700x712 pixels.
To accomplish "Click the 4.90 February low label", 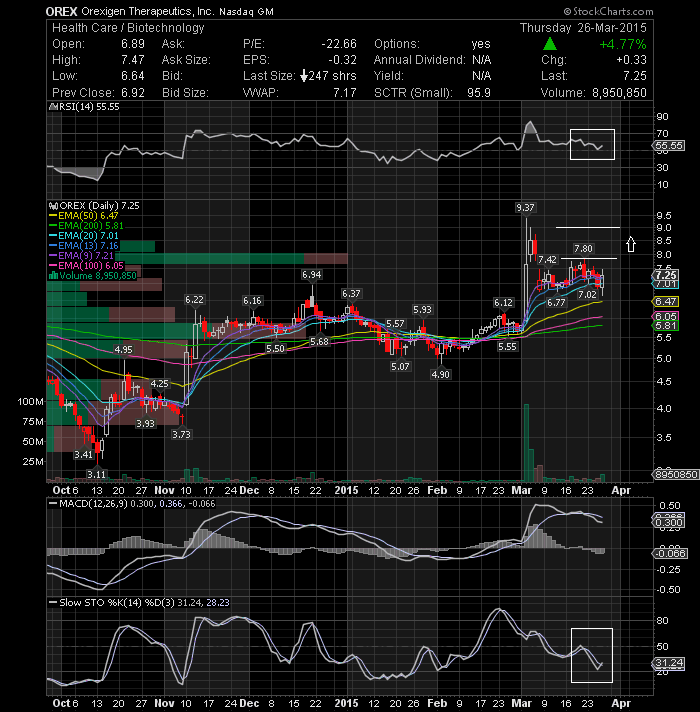I will [440, 374].
